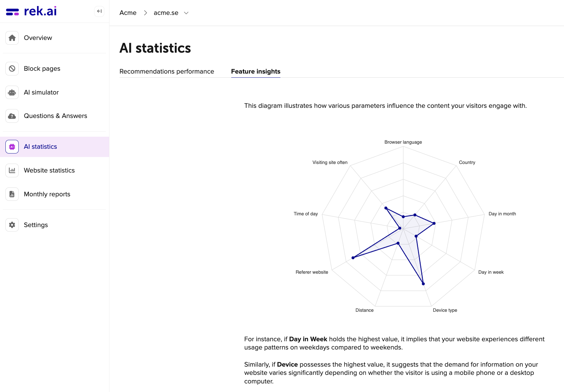The height and width of the screenshot is (392, 564).
Task: Click the AI statistics chip icon
Action: point(12,147)
